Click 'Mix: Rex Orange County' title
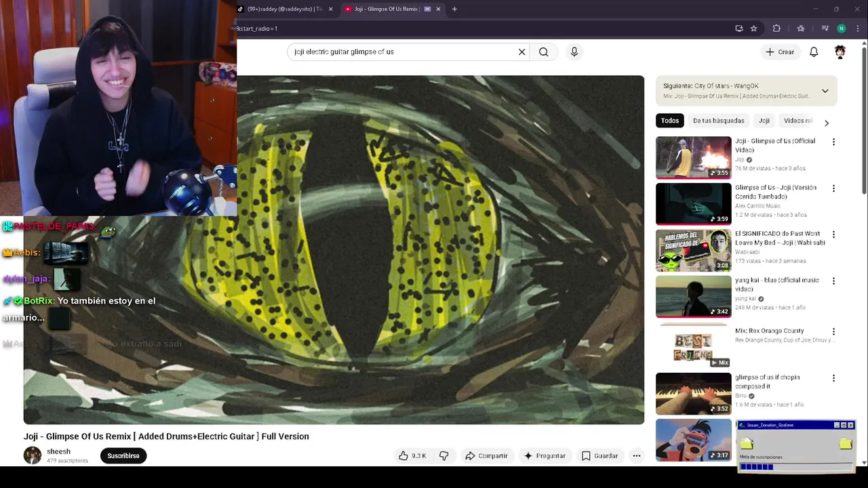 click(770, 331)
